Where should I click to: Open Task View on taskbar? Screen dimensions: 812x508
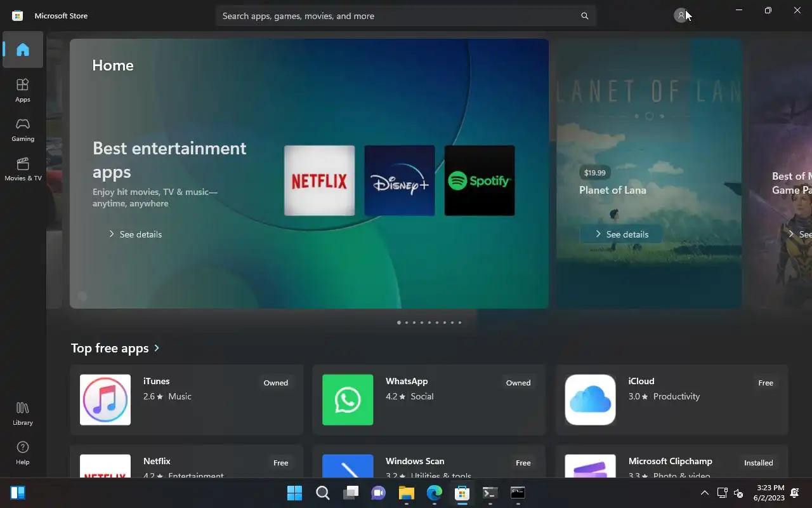coord(351,493)
